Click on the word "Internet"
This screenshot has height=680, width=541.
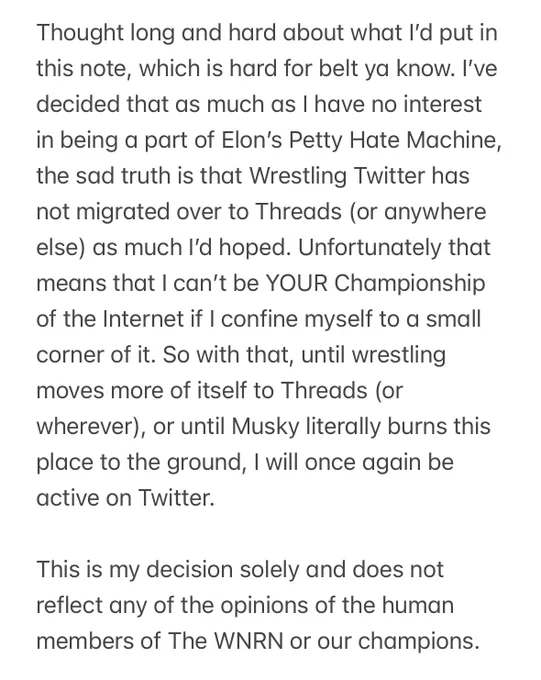click(143, 319)
